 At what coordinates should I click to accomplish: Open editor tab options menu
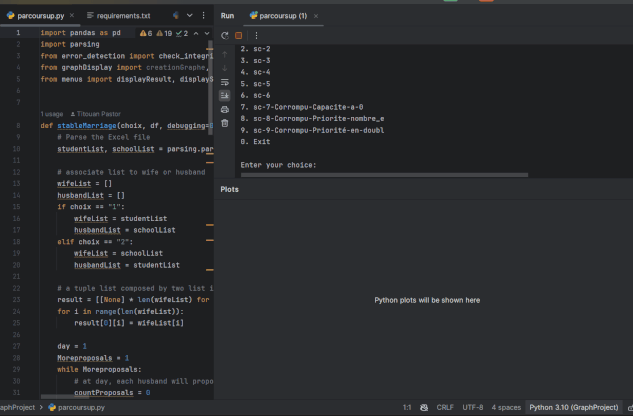tap(205, 16)
